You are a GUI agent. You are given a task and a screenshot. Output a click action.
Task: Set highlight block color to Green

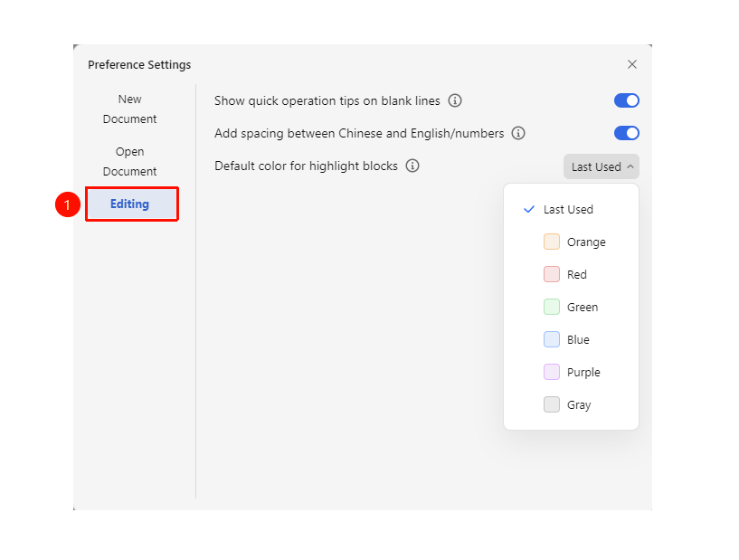coord(572,307)
